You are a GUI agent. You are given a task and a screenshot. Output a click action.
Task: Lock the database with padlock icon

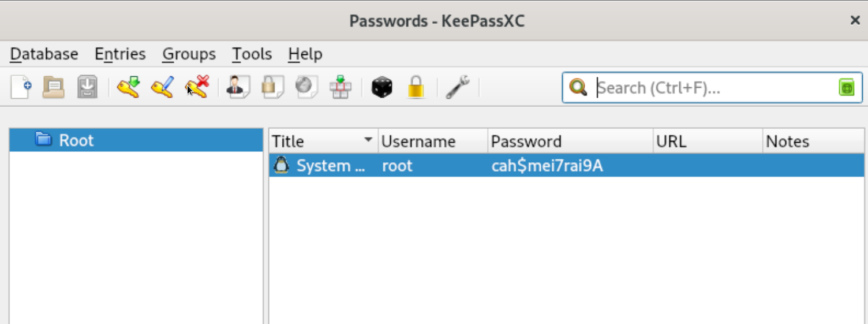(416, 87)
